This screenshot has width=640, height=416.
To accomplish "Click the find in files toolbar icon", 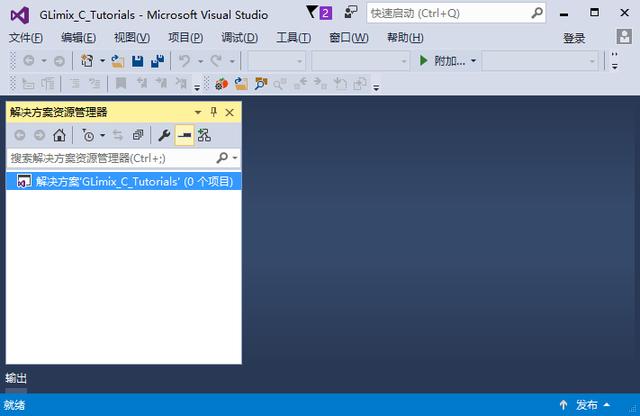I will click(261, 84).
